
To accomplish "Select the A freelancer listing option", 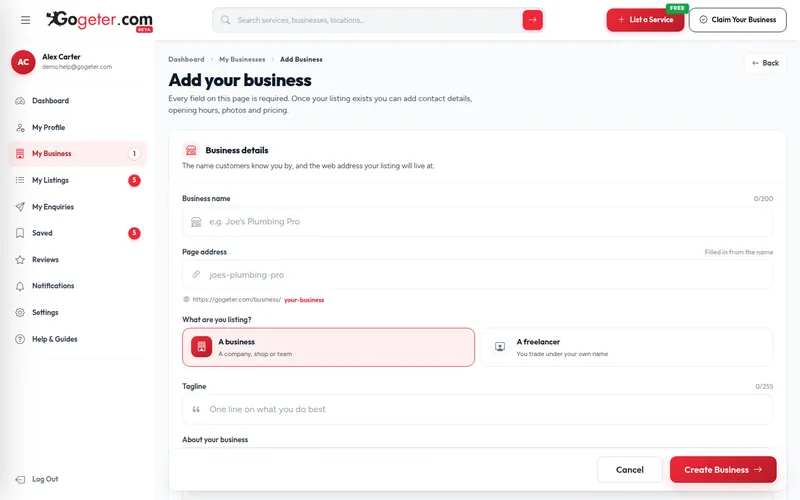I will [627, 347].
